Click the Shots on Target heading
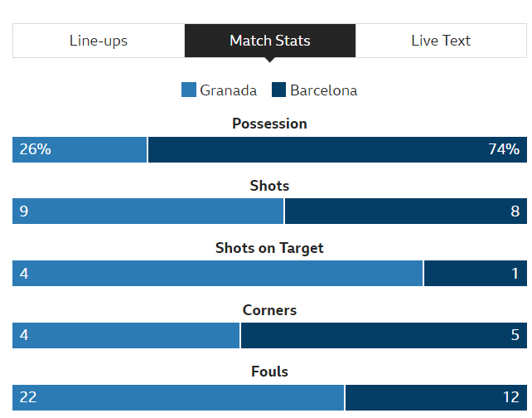The image size is (532, 418). click(x=269, y=248)
